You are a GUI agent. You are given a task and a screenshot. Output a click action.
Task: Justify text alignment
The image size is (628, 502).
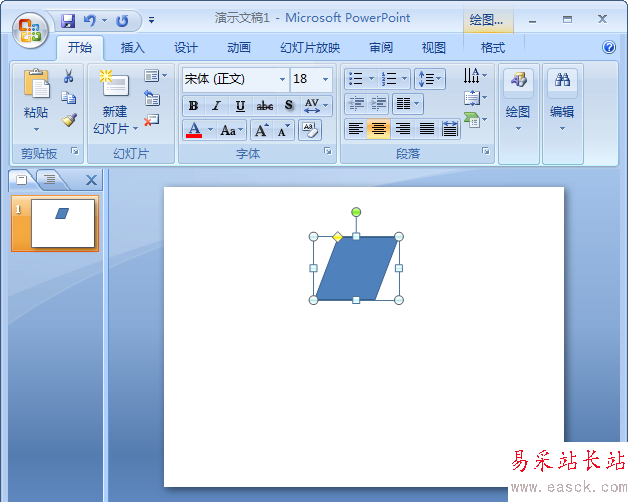[427, 129]
